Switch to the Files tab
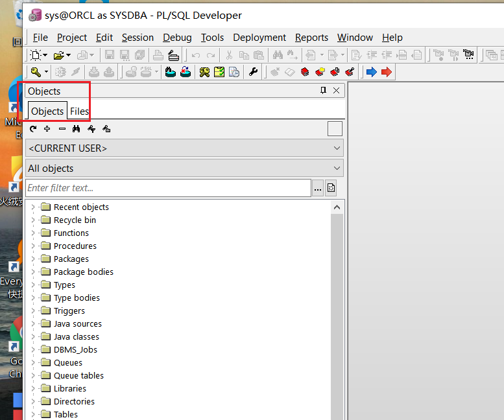The image size is (504, 420). (79, 111)
